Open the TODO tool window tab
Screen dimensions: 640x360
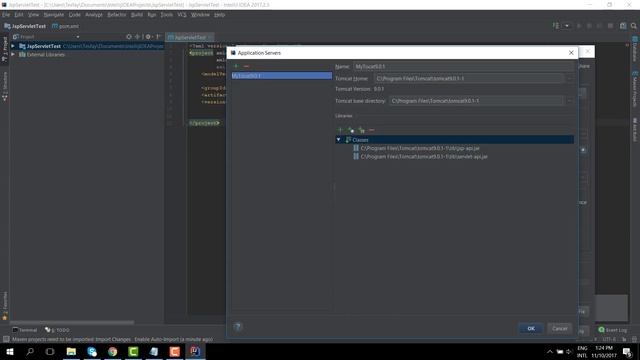point(58,330)
